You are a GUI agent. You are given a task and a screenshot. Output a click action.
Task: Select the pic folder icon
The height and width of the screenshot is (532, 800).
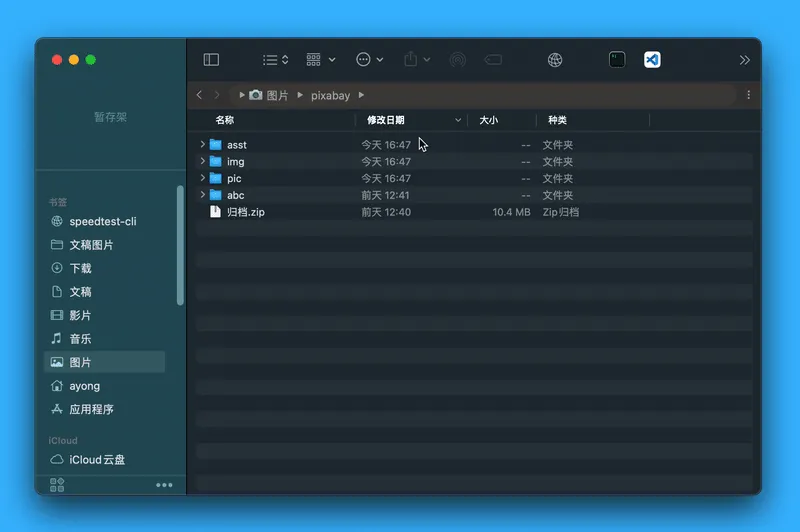[x=216, y=179]
